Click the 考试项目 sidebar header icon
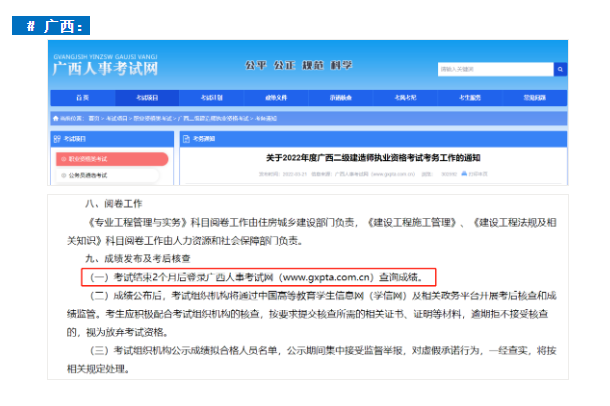The image size is (610, 406). [57, 139]
